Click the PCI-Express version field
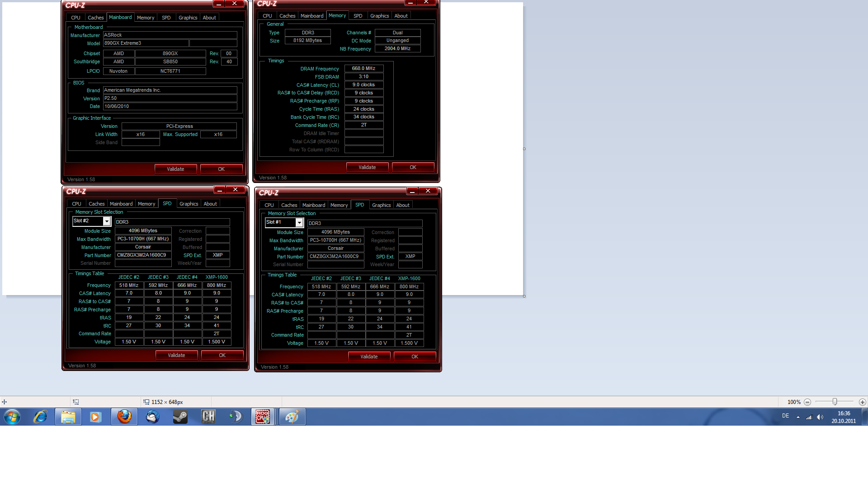This screenshot has width=868, height=488. pos(179,126)
